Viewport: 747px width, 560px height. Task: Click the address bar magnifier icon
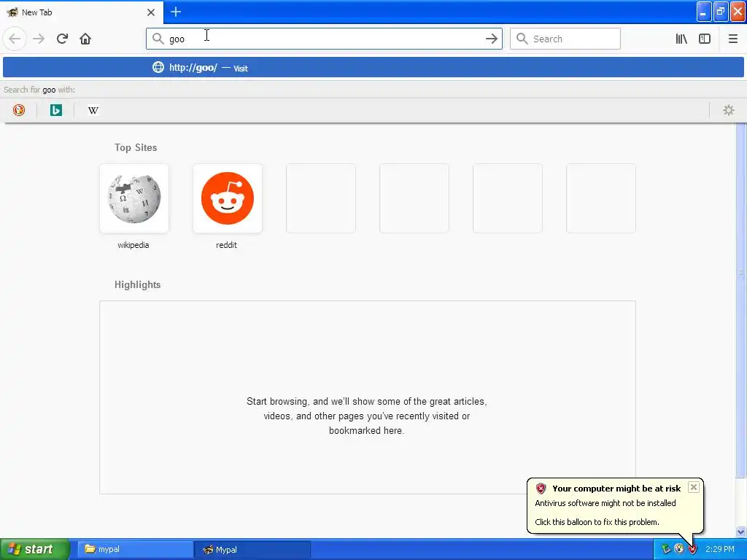pyautogui.click(x=158, y=39)
